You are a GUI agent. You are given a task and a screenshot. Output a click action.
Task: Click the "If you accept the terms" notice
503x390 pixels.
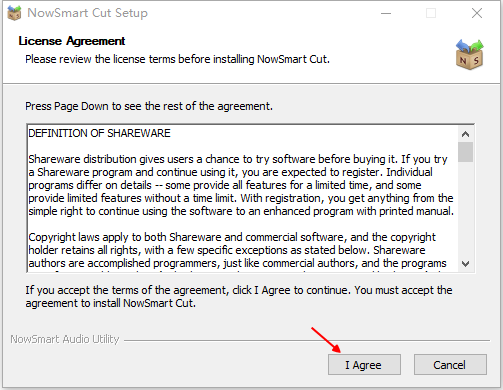click(x=239, y=297)
